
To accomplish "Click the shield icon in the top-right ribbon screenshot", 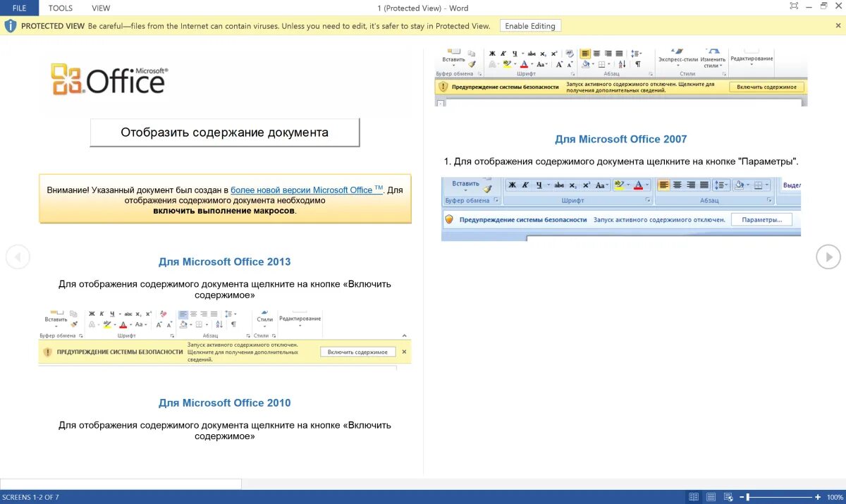I will tap(443, 87).
